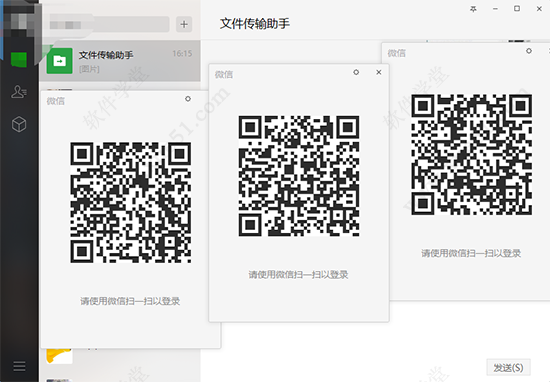Click the 发送(S) send button
This screenshot has height=382, width=550.
[508, 368]
